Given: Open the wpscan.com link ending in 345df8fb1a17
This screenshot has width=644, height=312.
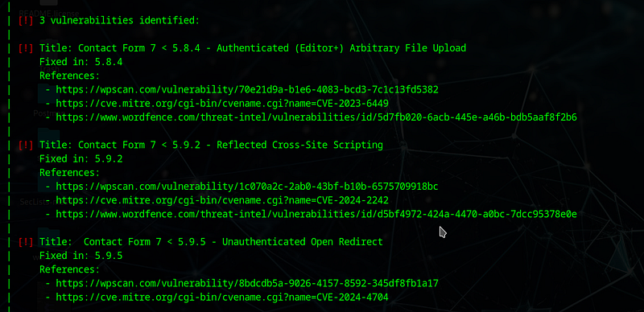Looking at the screenshot, I should [247, 283].
